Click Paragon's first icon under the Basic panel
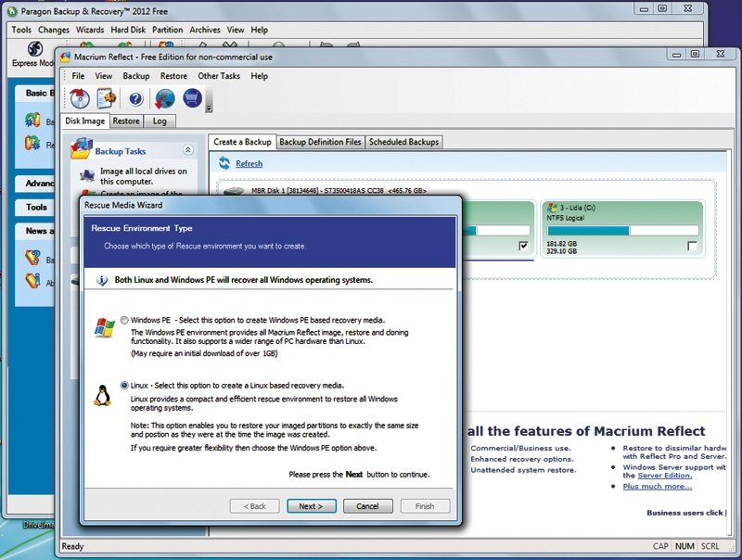Screen dimensions: 742x560 click(x=32, y=121)
